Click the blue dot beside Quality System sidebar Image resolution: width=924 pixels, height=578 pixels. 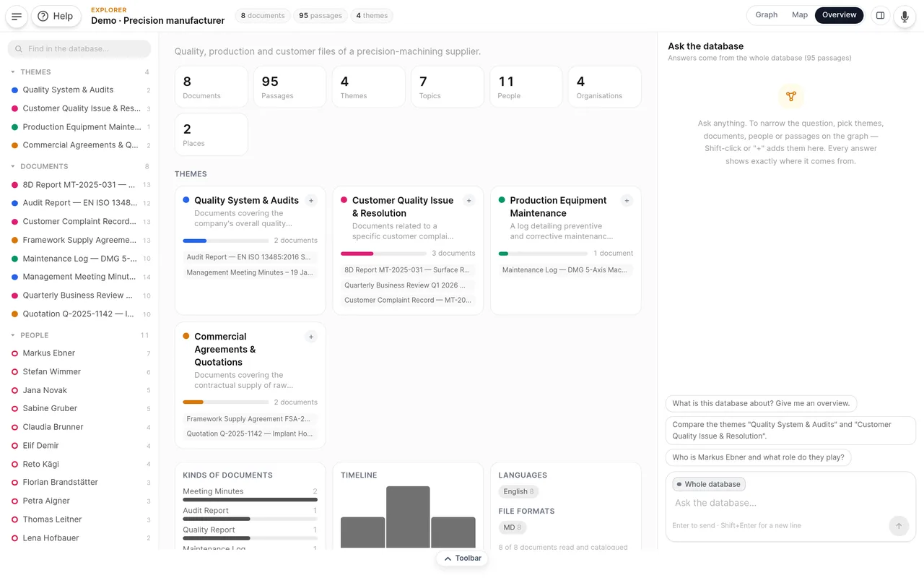[x=14, y=90]
